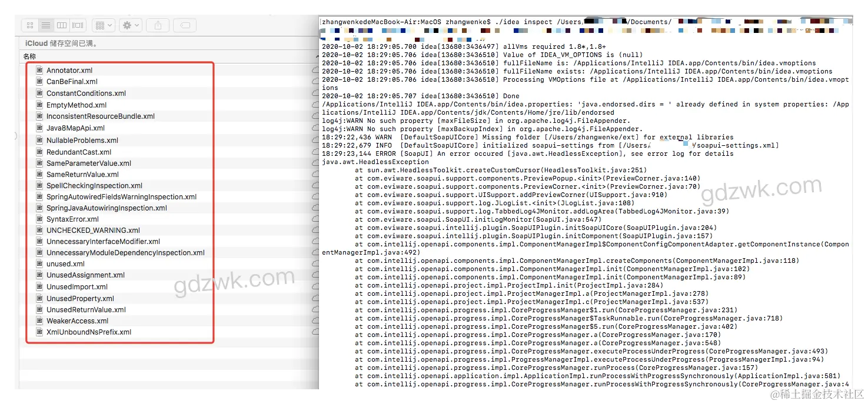Select the file UnusedImport.xml
The width and height of the screenshot is (868, 404).
(77, 287)
